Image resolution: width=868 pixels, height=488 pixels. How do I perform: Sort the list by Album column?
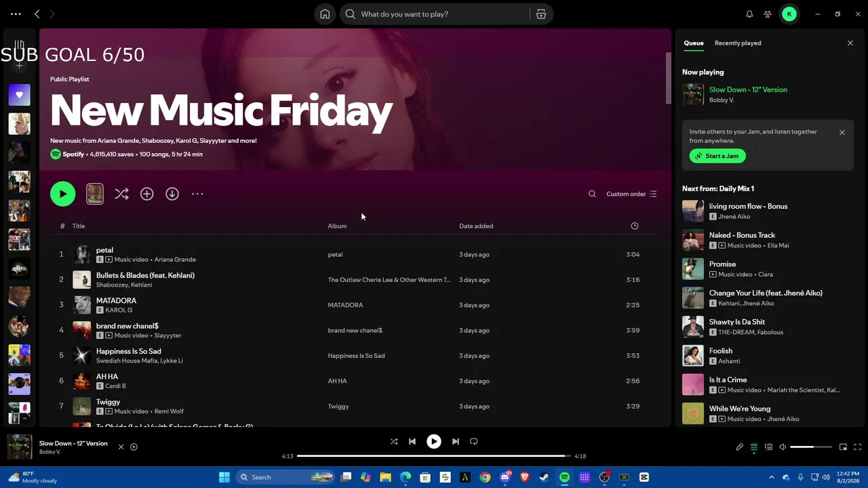337,226
